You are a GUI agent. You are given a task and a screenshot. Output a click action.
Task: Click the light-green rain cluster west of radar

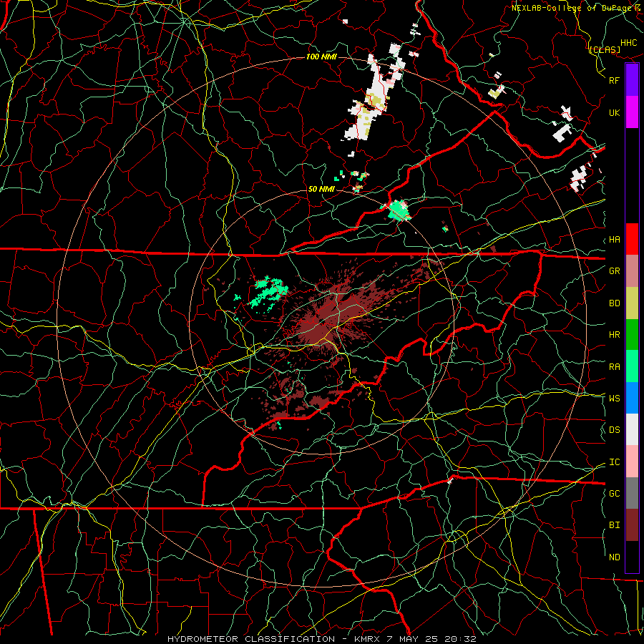coord(268,293)
